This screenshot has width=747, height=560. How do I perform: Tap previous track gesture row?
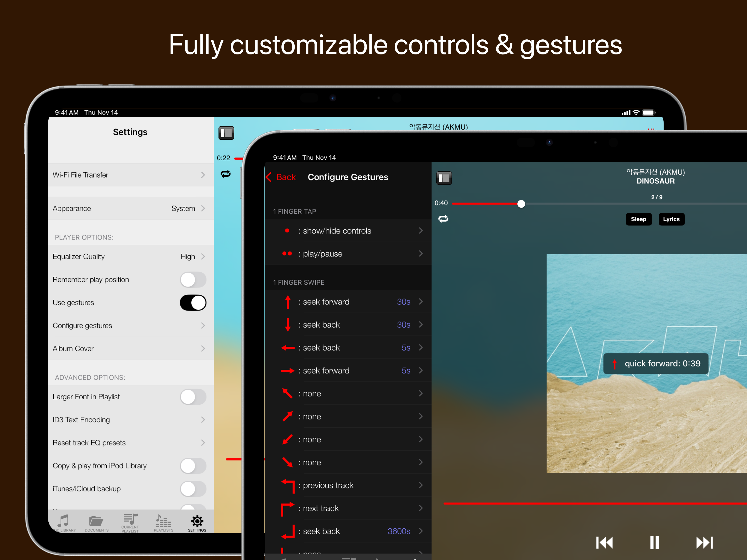pos(348,485)
